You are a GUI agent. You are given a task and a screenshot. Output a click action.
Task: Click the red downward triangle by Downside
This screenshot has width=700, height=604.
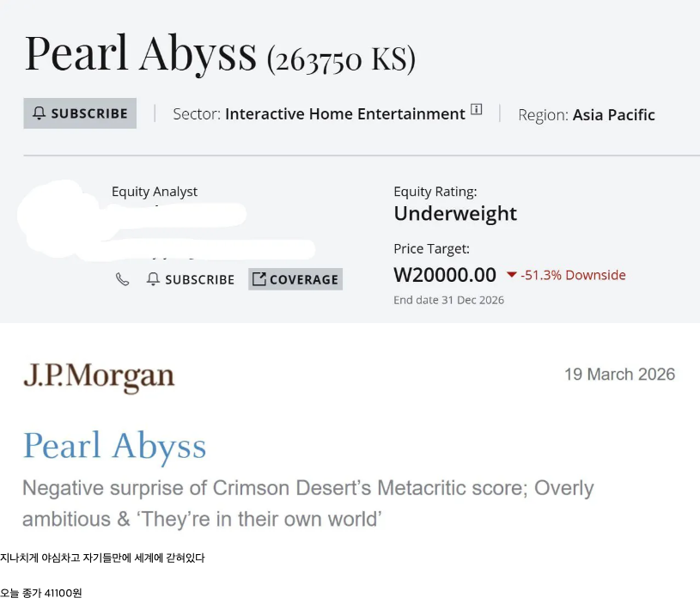[512, 275]
